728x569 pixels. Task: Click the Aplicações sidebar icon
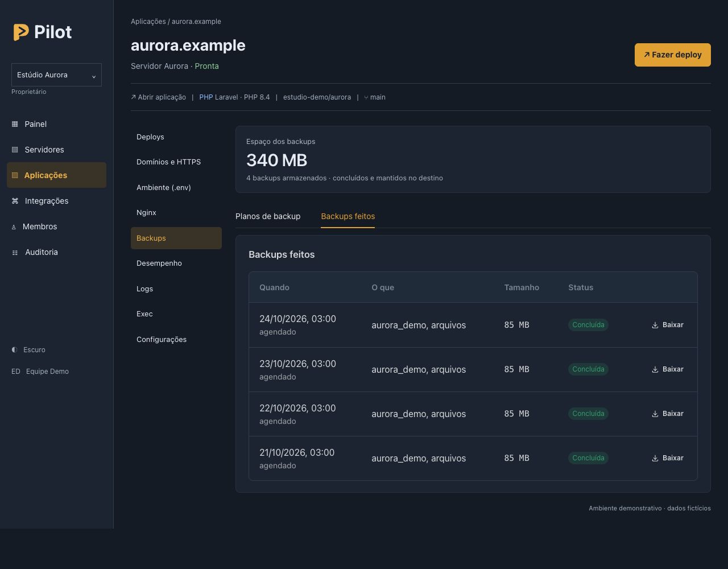click(15, 175)
